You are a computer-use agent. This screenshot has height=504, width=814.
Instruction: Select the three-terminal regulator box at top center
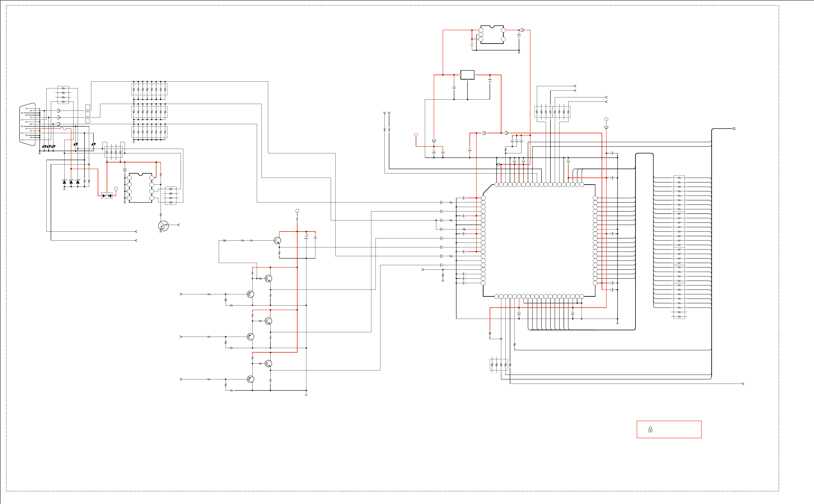(467, 75)
